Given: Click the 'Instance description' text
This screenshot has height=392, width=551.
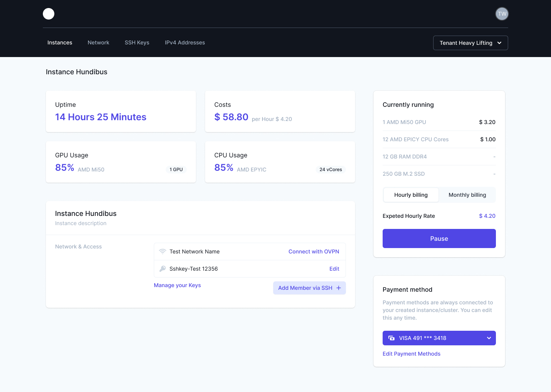Looking at the screenshot, I should (x=81, y=223).
